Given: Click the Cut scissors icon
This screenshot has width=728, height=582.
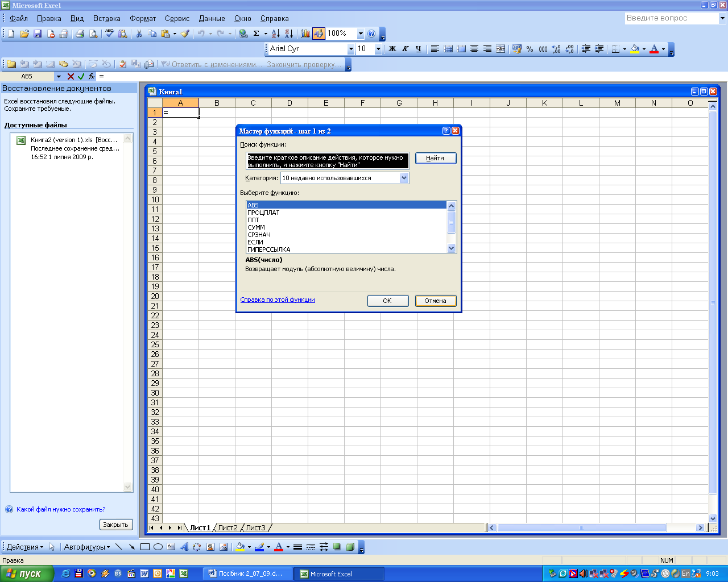Looking at the screenshot, I should click(139, 34).
